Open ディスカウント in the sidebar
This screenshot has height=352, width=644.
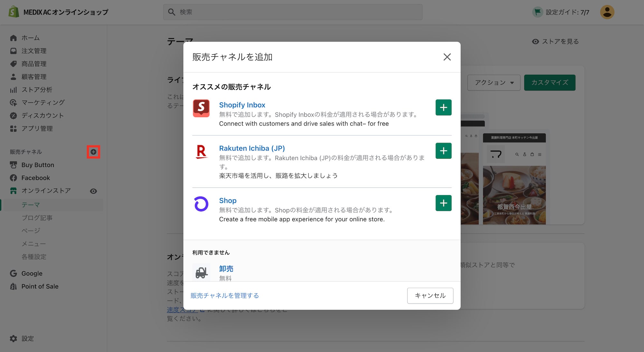(x=43, y=116)
